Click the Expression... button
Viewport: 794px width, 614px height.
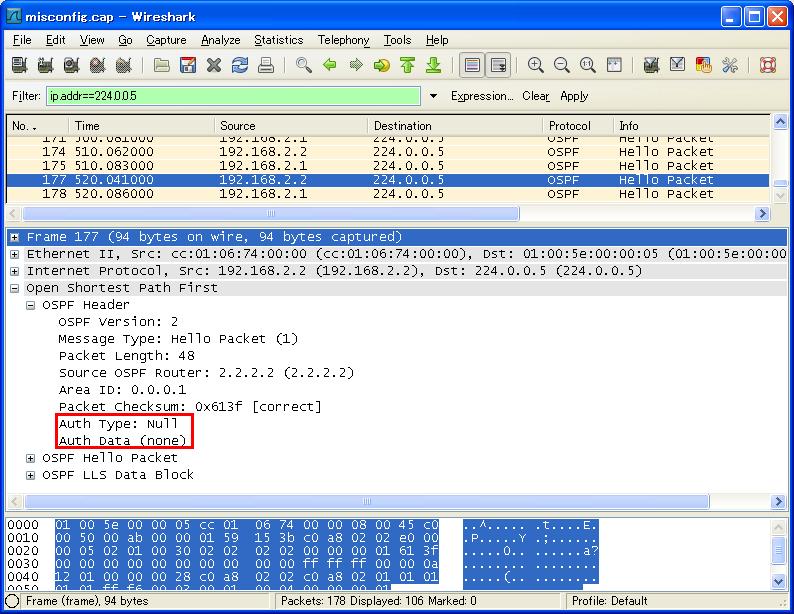482,96
